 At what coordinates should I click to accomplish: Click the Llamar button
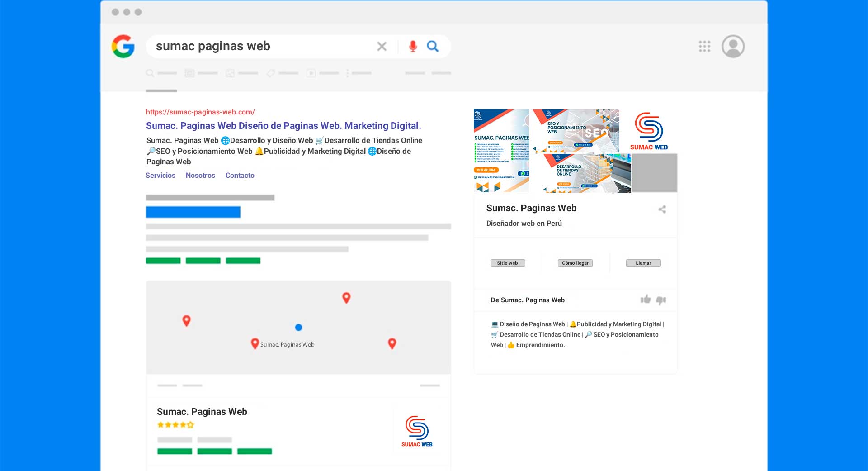pos(643,263)
